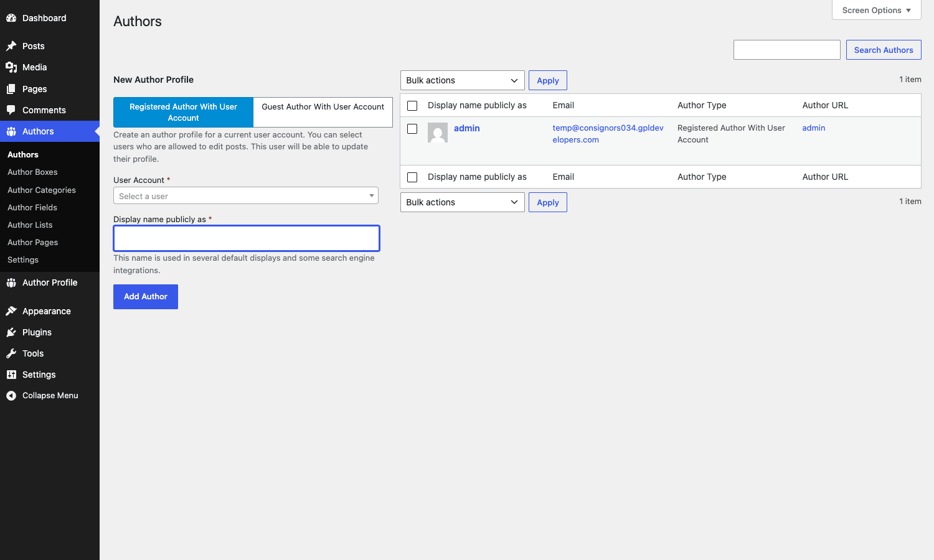Image resolution: width=934 pixels, height=560 pixels.
Task: Click the Authors group icon
Action: (11, 131)
